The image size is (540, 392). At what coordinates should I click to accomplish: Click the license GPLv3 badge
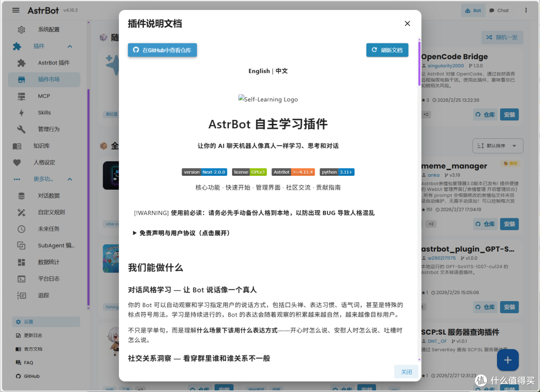click(249, 172)
